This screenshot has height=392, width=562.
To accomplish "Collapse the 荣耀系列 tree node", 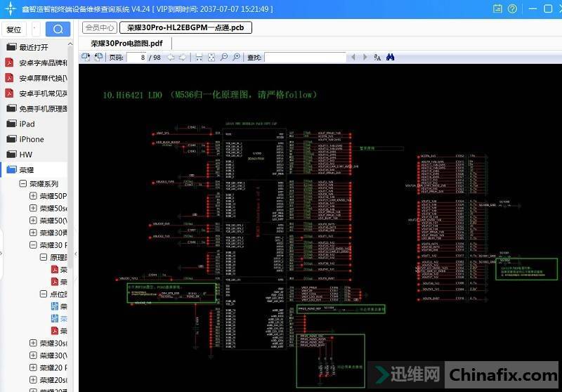I will (22, 183).
